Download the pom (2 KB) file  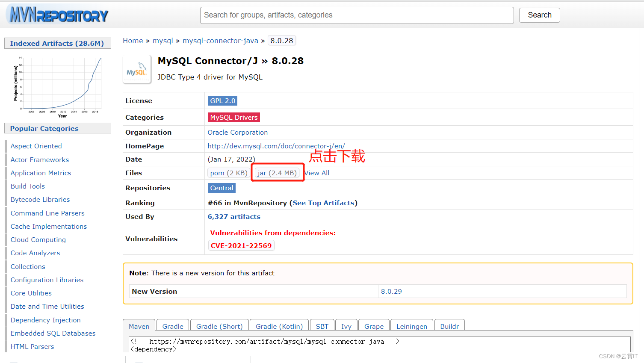[x=229, y=173]
